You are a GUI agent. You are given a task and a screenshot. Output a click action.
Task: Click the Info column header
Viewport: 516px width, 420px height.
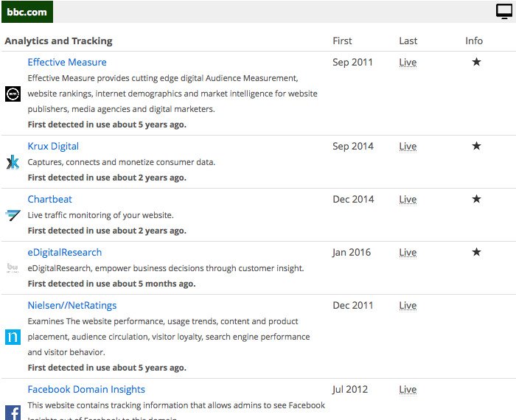[x=474, y=41]
